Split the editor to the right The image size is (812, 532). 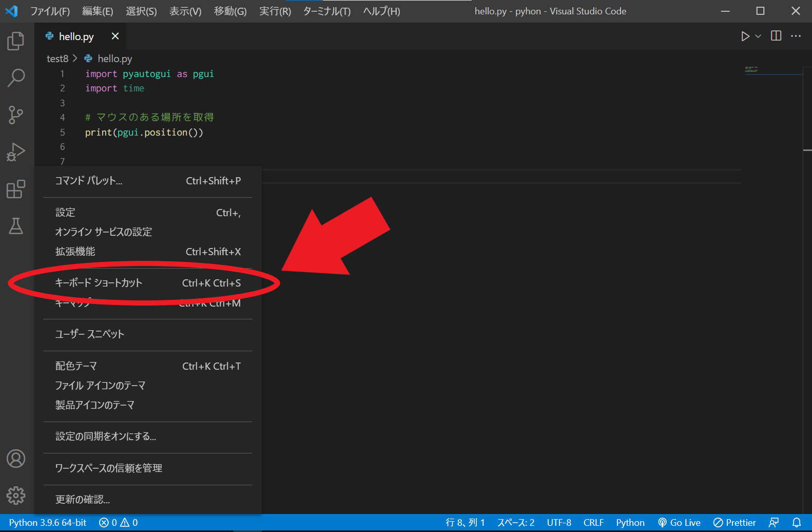(x=776, y=36)
